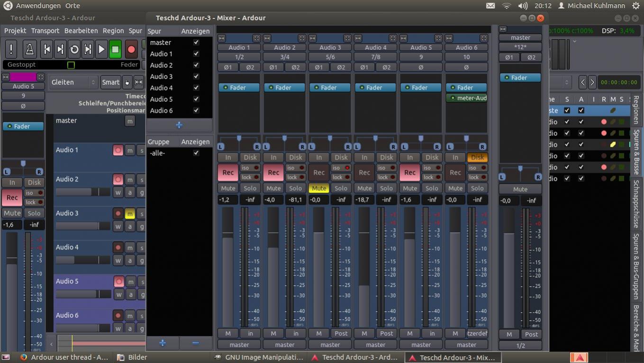Open the Projekt menu

tap(15, 31)
